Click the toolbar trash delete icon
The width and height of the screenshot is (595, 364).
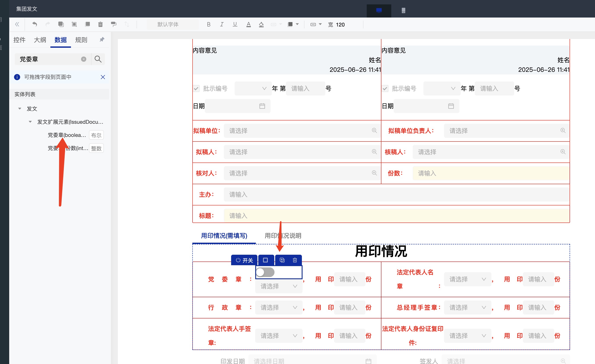coord(101,24)
